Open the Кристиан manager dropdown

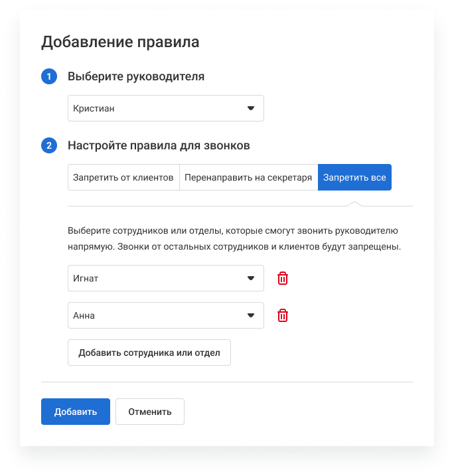pyautogui.click(x=166, y=108)
